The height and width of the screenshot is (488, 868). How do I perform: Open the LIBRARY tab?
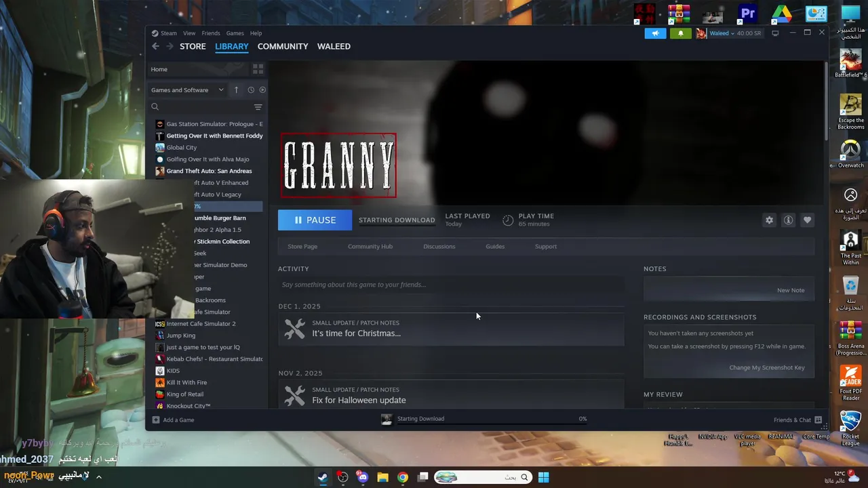point(232,46)
